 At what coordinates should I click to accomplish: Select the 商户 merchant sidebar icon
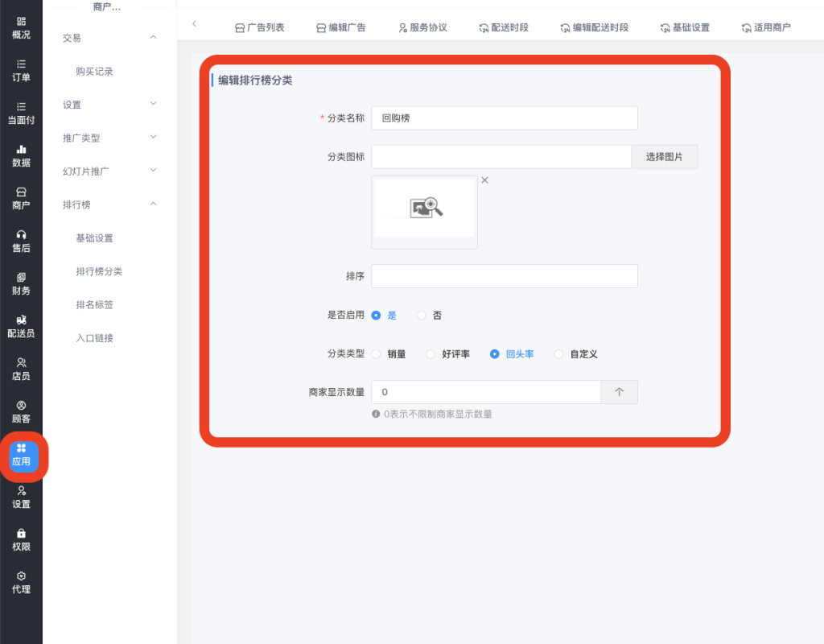click(21, 198)
